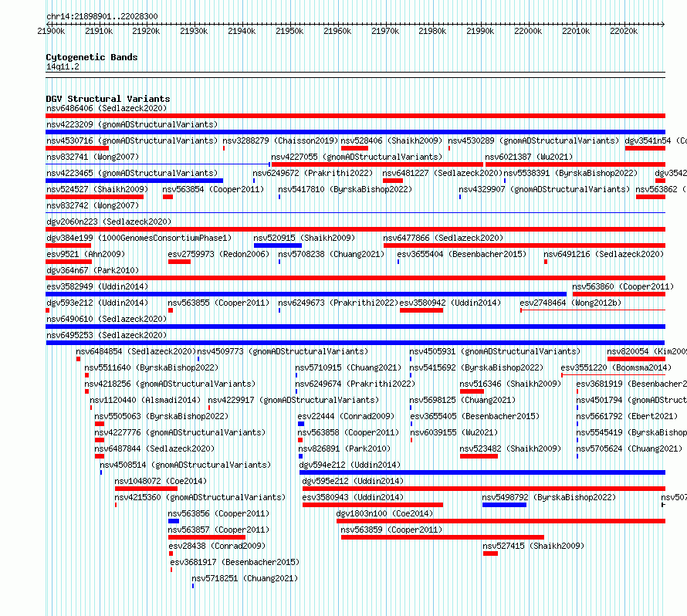The height and width of the screenshot is (616, 687).
Task: Click the red bar under esv2759973
Action: click(179, 262)
